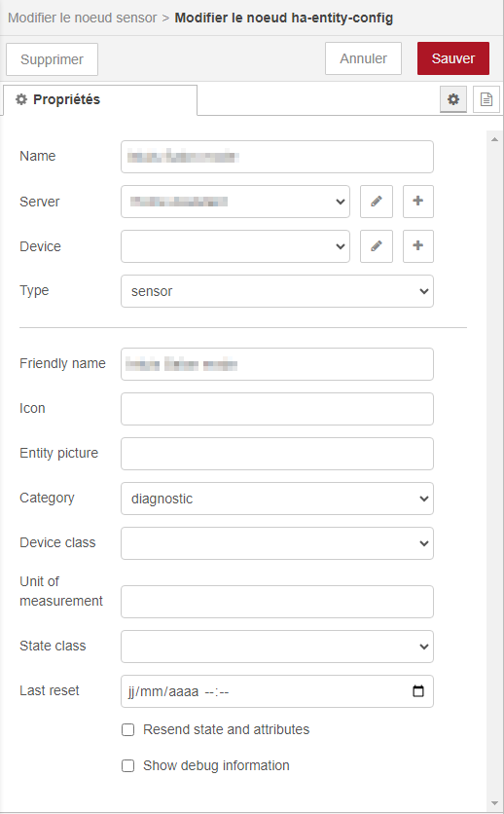Viewport: 504px width, 814px height.
Task: Focus the Unit of measurement field
Action: (277, 602)
